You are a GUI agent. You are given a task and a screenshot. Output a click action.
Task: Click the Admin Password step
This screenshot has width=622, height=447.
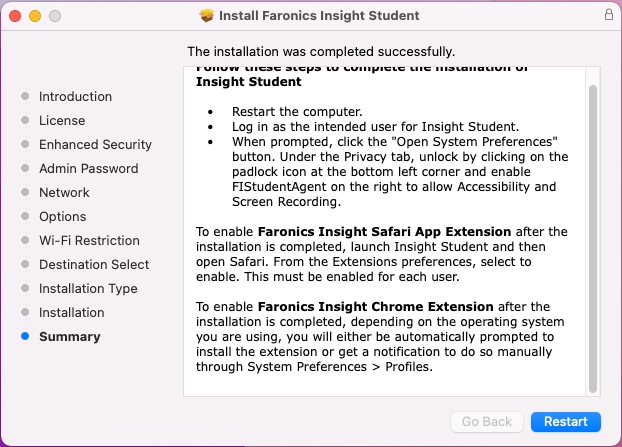coord(88,169)
